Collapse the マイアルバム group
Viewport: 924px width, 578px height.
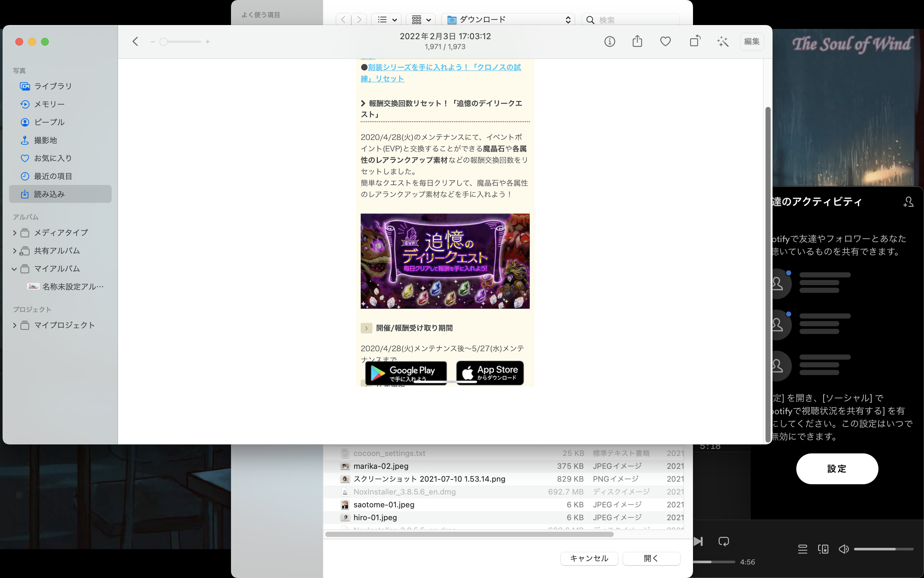[x=14, y=269]
